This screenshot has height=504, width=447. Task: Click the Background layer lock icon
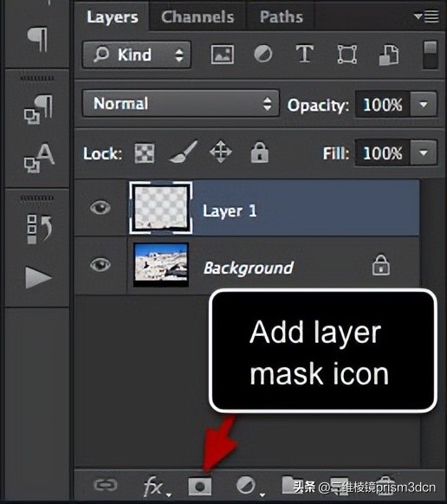(x=381, y=265)
